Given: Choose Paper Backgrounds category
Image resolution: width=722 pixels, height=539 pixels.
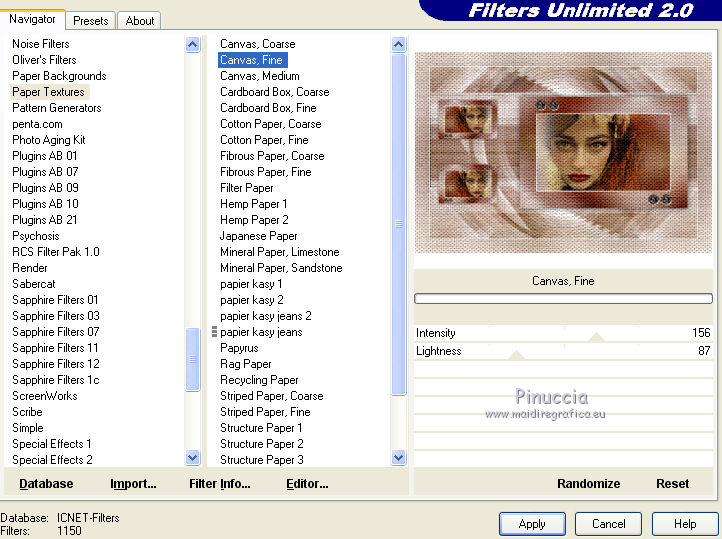Looking at the screenshot, I should (59, 76).
